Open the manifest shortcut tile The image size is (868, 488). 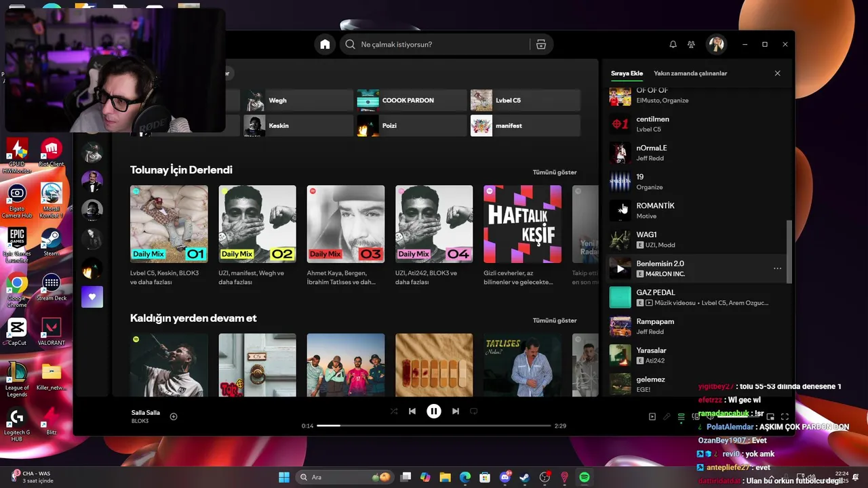[x=526, y=125]
